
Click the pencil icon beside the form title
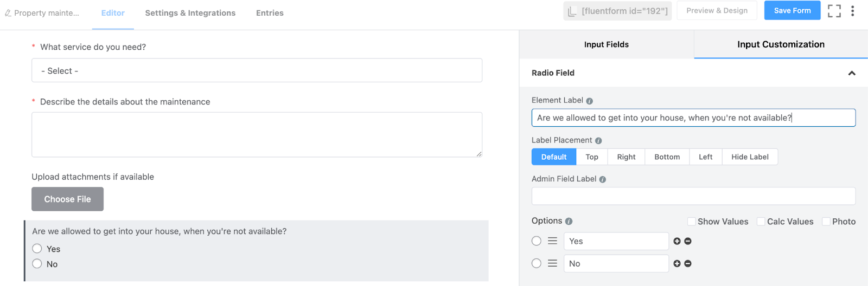(8, 13)
